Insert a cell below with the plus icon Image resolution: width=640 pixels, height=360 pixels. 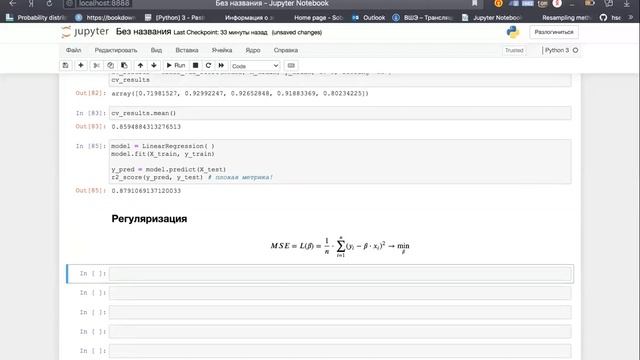pyautogui.click(x=81, y=65)
